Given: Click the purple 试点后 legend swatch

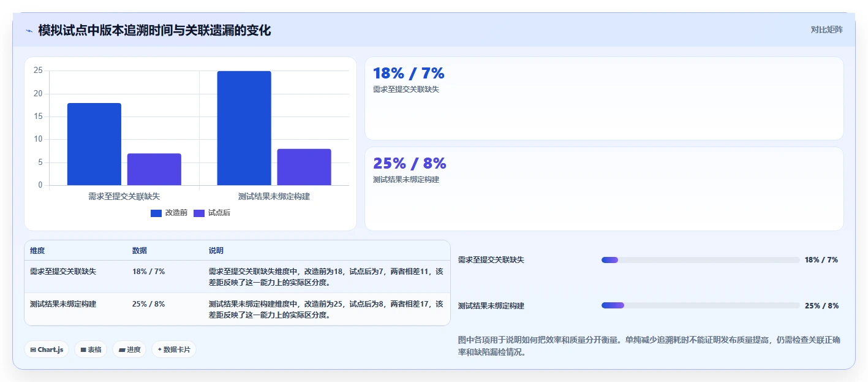Looking at the screenshot, I should tap(199, 213).
